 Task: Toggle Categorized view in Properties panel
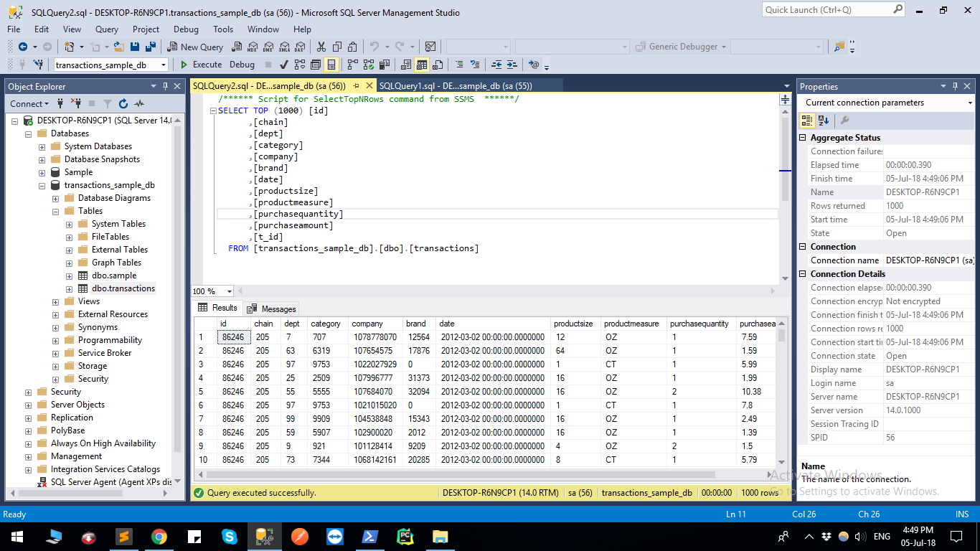(x=807, y=121)
